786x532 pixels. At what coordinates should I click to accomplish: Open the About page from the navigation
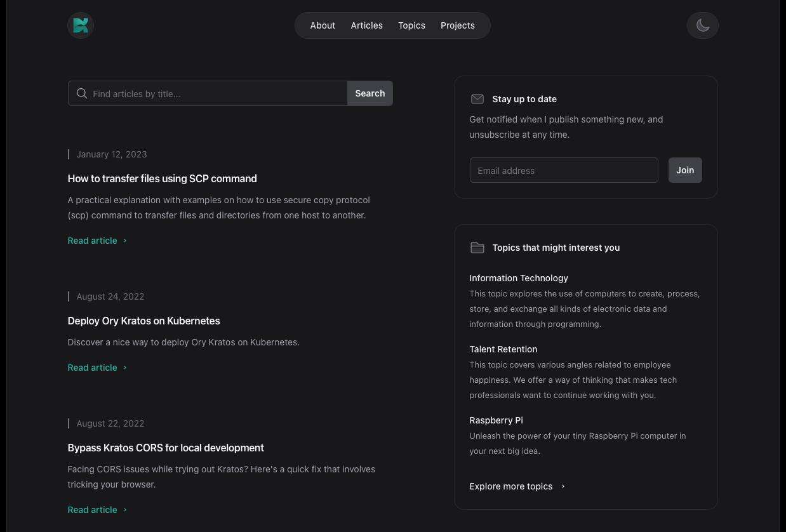tap(323, 25)
